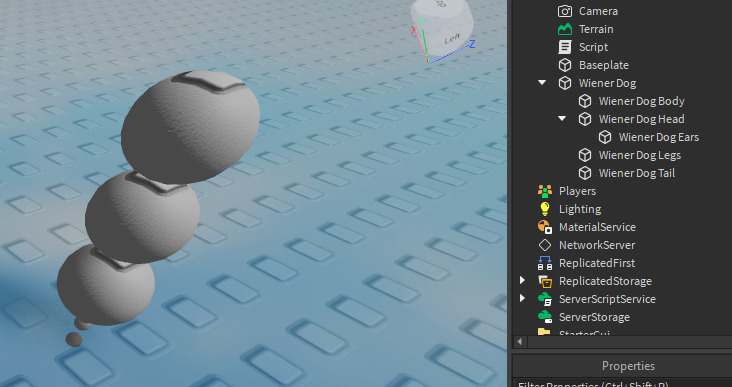Viewport: 732px width, 387px height.
Task: Select the green Terrain icon
Action: click(x=565, y=29)
